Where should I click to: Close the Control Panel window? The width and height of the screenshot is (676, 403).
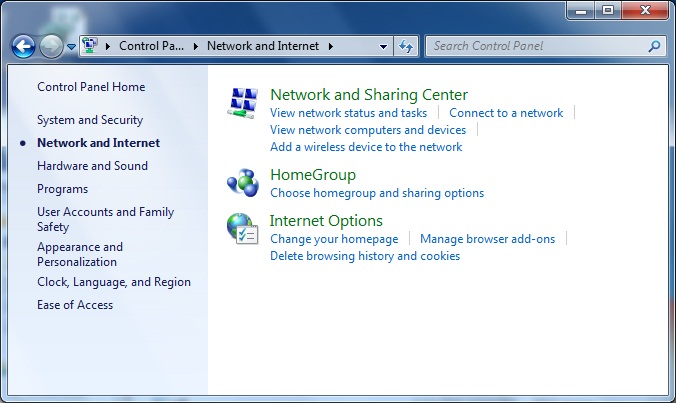tap(645, 10)
